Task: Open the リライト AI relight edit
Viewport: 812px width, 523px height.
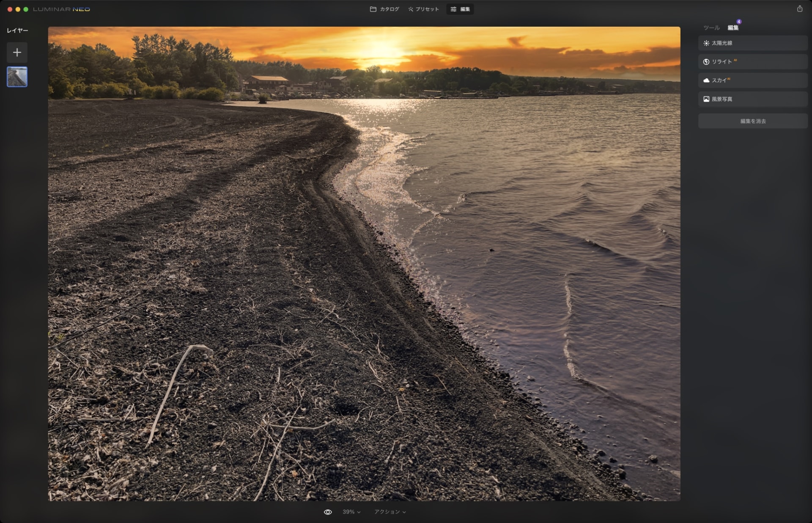Action: pos(753,62)
